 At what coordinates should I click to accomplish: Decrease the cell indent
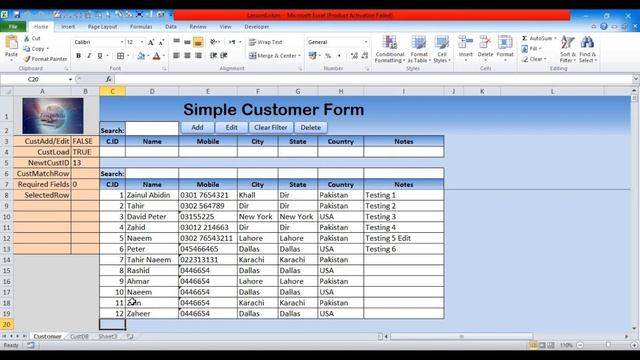point(213,56)
